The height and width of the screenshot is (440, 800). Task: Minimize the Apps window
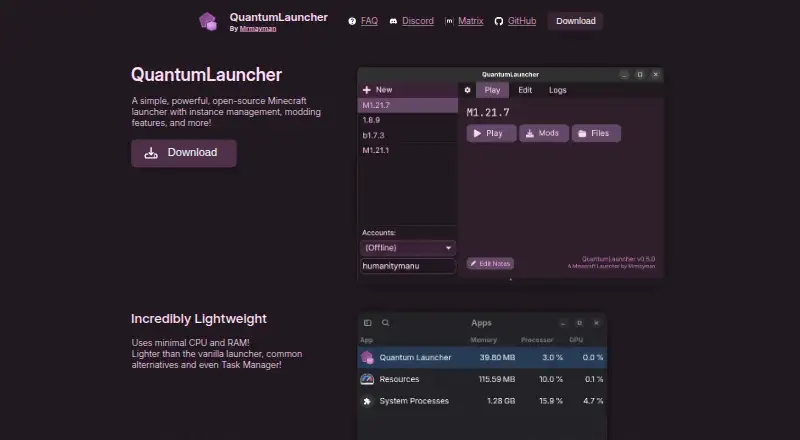563,323
